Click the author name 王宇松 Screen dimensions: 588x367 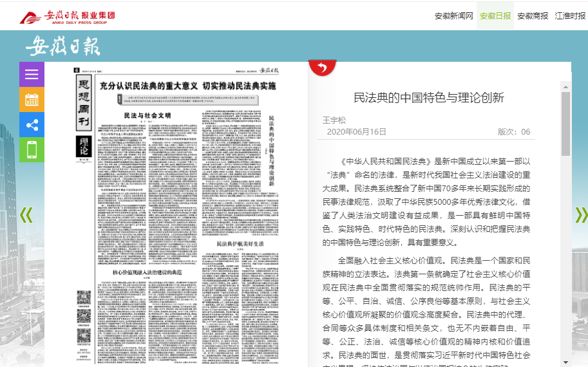click(x=334, y=120)
